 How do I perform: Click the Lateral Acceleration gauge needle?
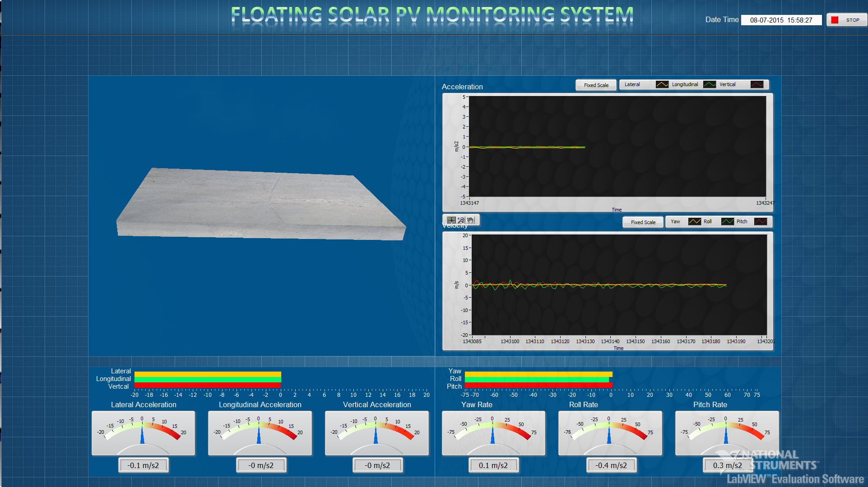143,435
